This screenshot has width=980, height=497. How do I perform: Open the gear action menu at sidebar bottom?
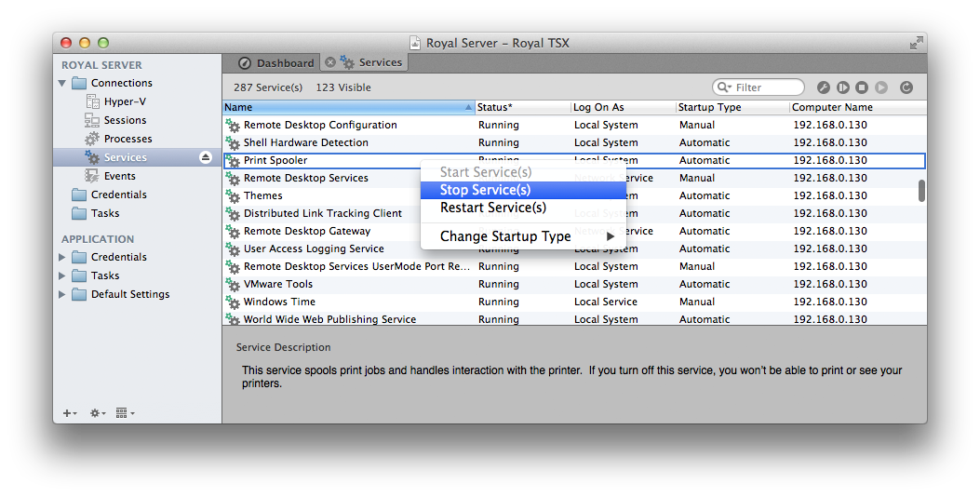98,413
